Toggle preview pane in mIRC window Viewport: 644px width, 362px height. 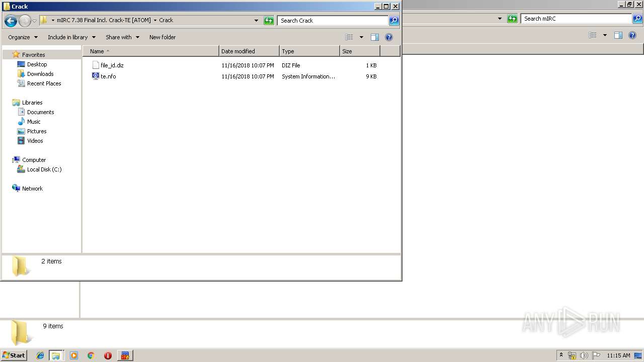click(x=618, y=35)
